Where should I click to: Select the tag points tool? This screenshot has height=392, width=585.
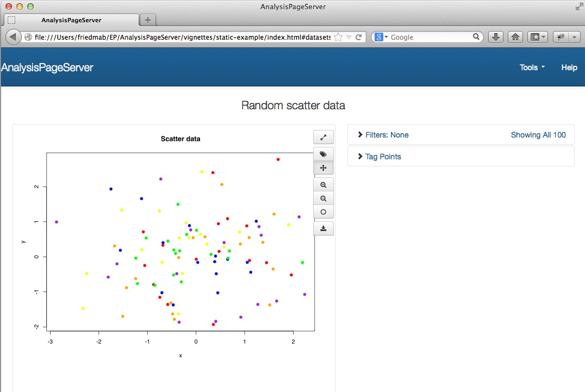323,154
